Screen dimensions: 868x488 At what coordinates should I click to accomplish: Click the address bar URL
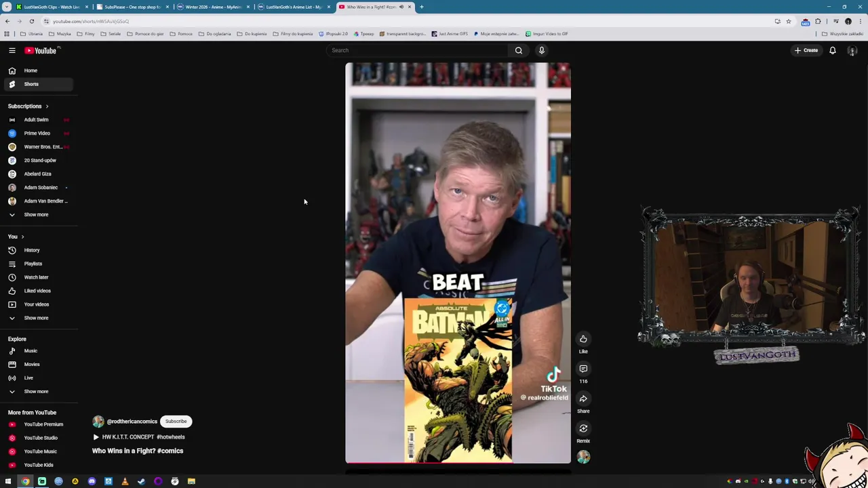tap(91, 22)
